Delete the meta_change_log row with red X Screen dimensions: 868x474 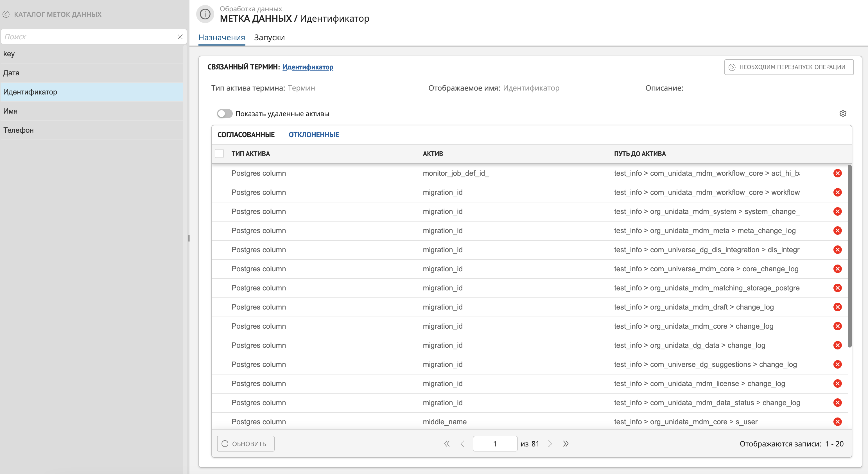[x=837, y=231]
